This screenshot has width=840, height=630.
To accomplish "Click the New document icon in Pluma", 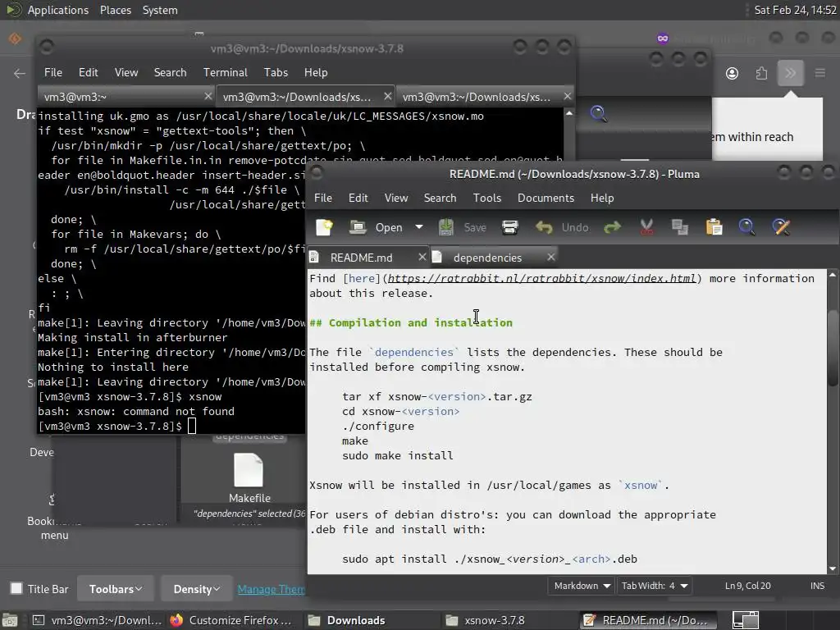I will coord(324,227).
